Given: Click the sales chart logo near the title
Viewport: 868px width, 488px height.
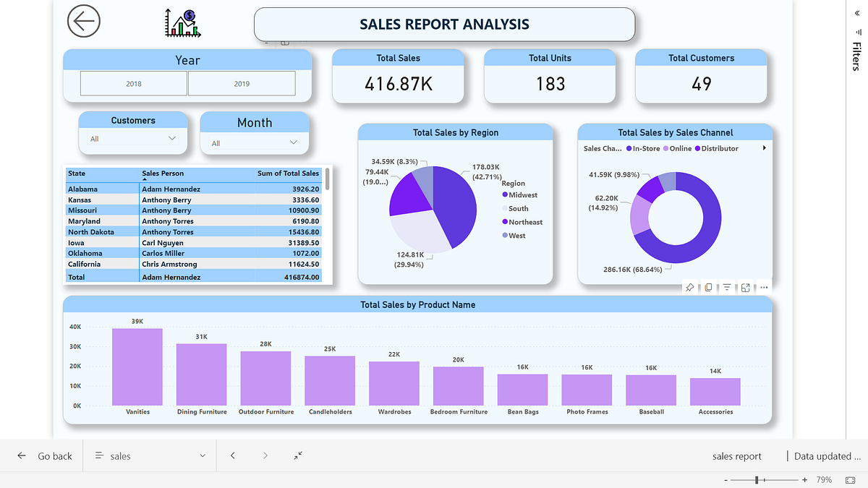Looking at the screenshot, I should tap(182, 22).
